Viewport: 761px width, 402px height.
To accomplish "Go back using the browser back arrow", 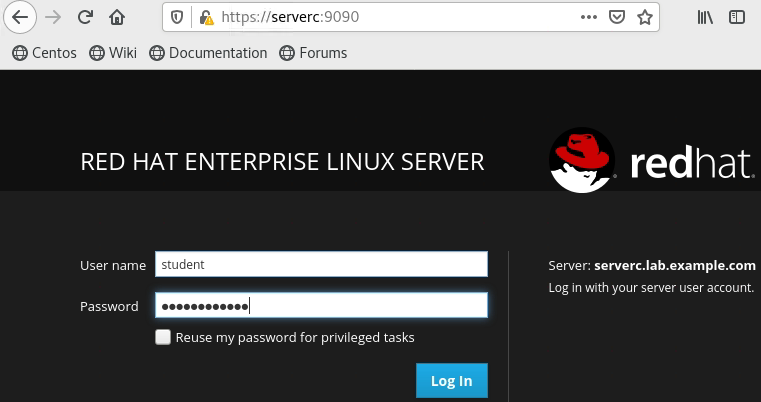I will [20, 17].
